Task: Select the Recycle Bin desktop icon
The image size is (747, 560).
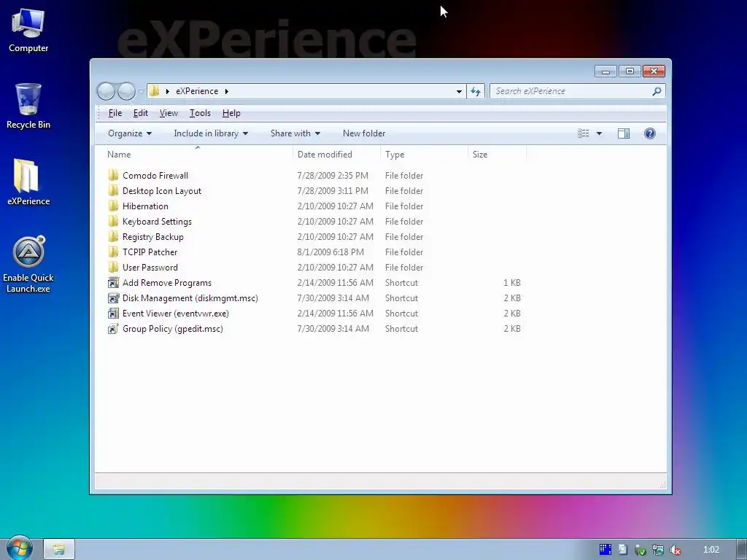Action: click(28, 106)
